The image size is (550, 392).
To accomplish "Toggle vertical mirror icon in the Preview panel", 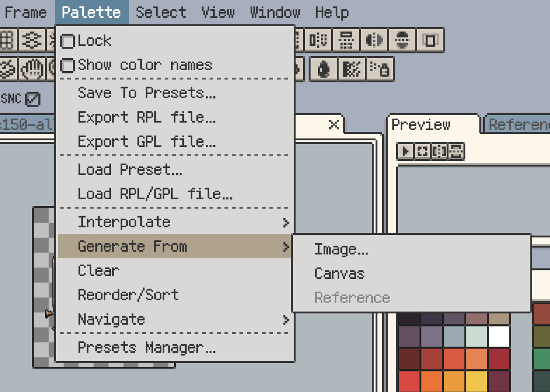I will pyautogui.click(x=456, y=152).
